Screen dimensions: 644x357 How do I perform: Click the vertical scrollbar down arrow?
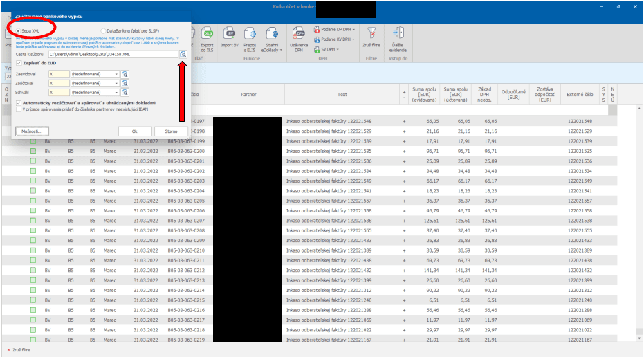pos(638,338)
